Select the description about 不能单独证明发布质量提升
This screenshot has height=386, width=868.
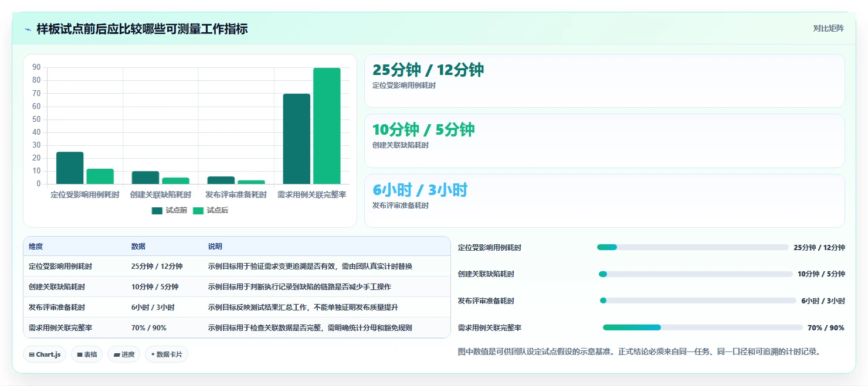(x=303, y=308)
